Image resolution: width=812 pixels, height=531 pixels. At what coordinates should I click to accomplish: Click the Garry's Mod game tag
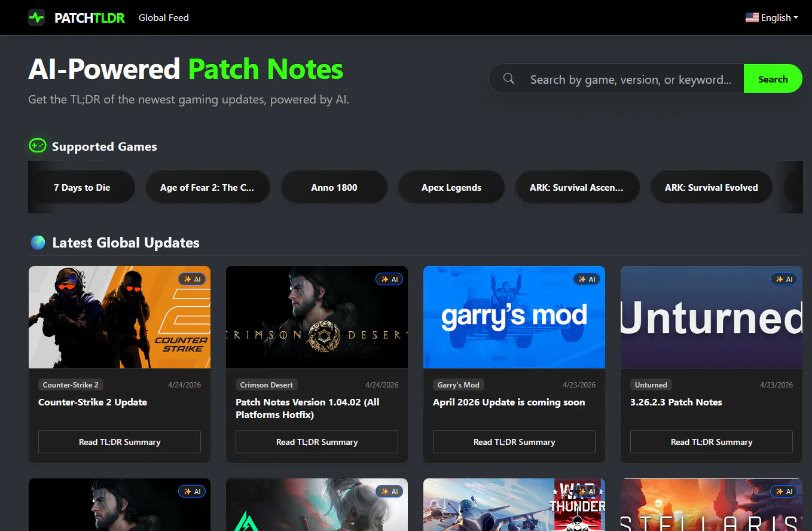[459, 384]
